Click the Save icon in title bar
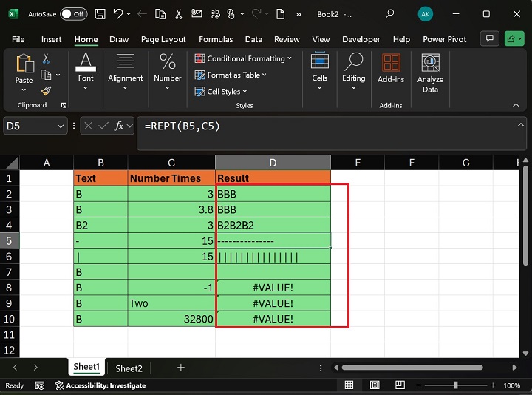This screenshot has height=395, width=532. pos(99,14)
